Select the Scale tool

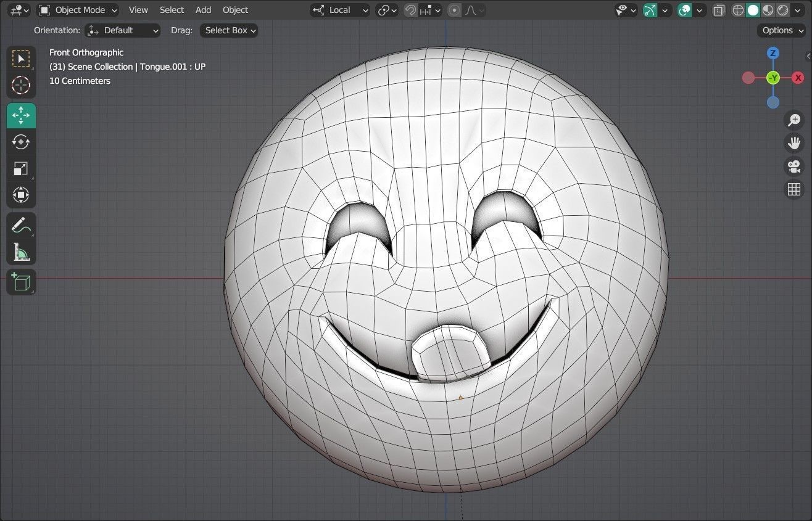tap(21, 168)
